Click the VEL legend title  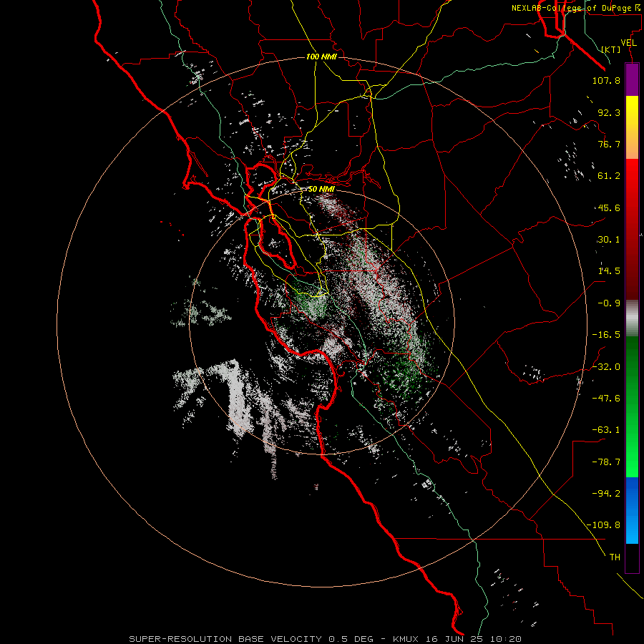(629, 43)
